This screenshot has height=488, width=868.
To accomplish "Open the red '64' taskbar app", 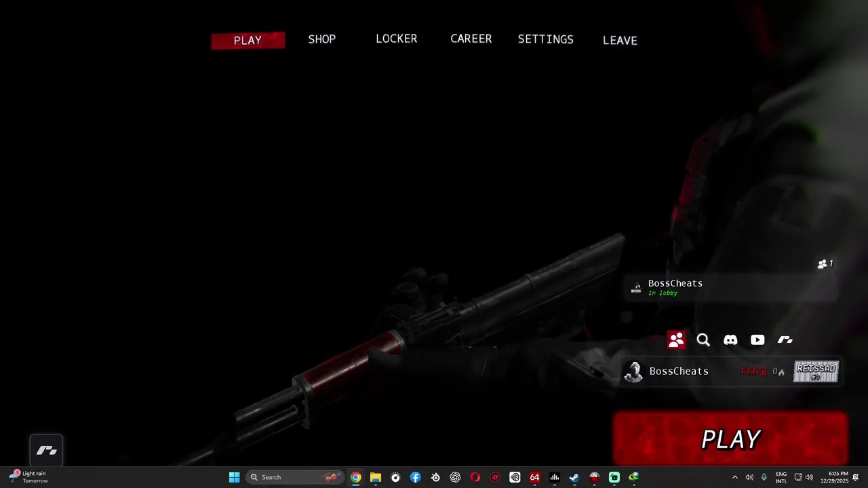I will pos(534,477).
